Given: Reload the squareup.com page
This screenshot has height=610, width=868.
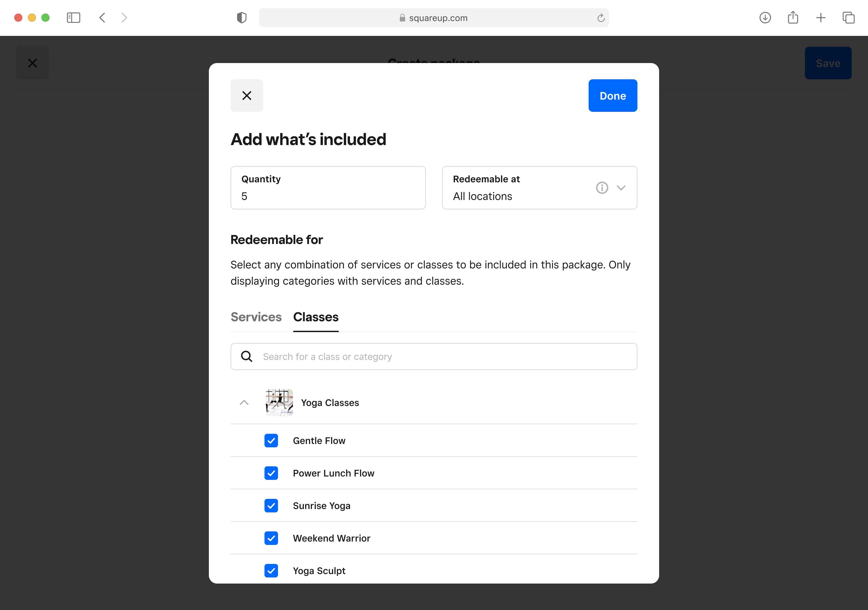Looking at the screenshot, I should click(x=601, y=18).
